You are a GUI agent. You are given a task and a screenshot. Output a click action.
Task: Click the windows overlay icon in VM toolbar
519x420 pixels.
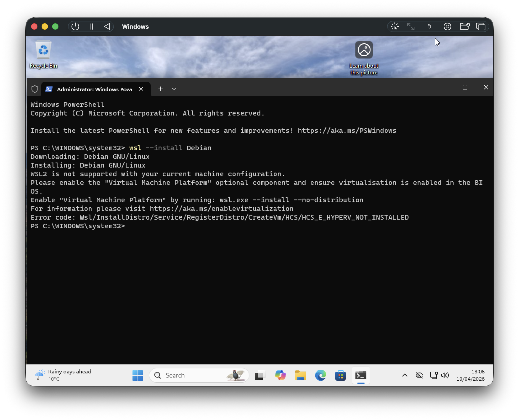pos(481,26)
